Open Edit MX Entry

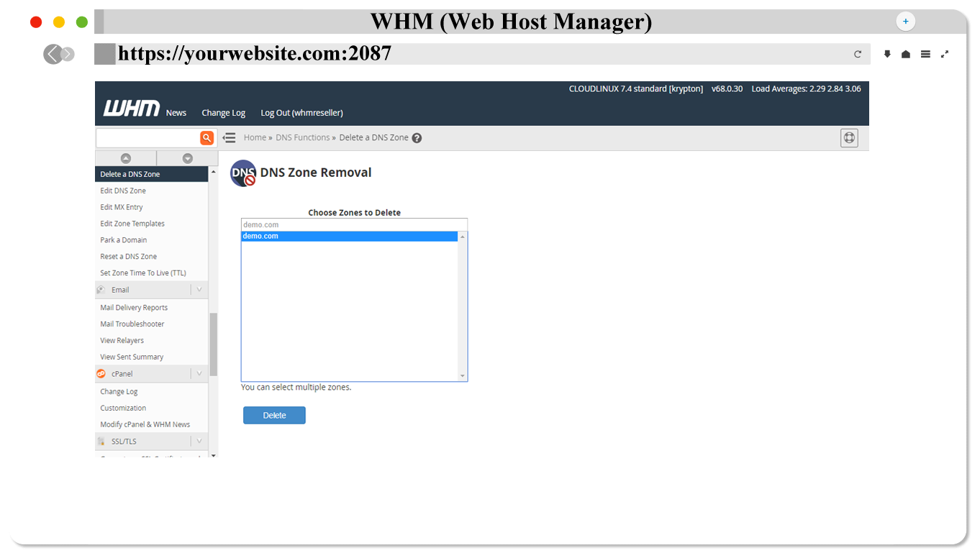122,207
